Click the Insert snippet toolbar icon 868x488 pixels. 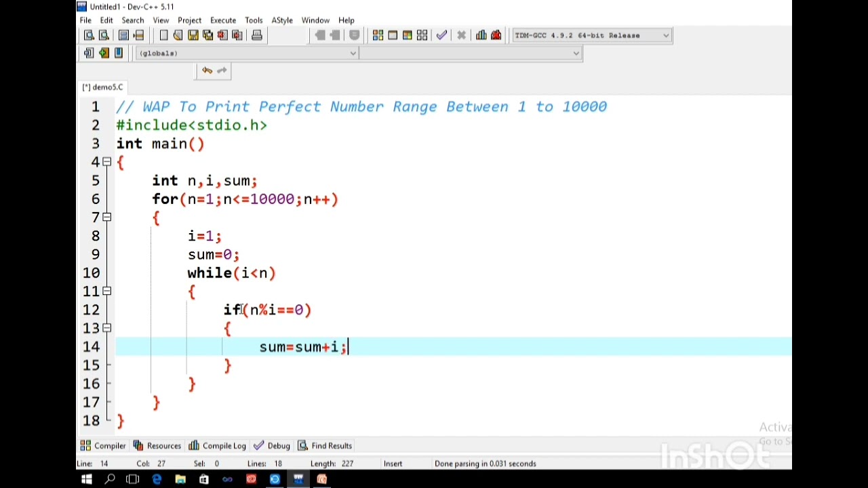tap(89, 53)
